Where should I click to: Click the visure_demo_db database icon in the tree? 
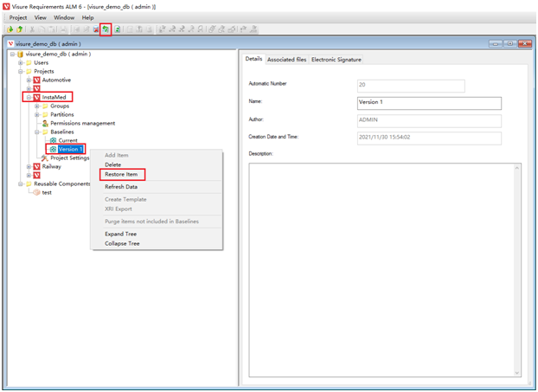[20, 55]
